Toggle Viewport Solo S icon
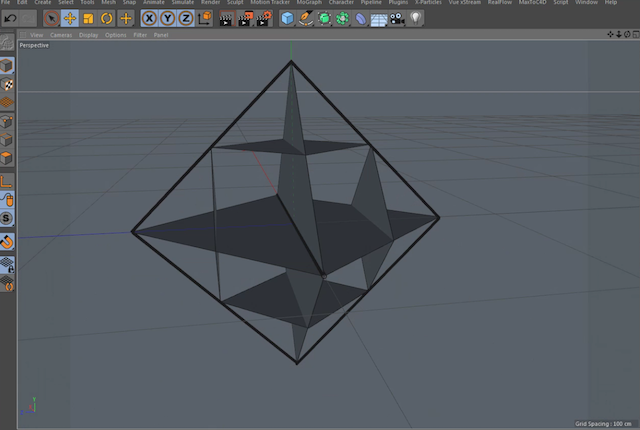The height and width of the screenshot is (430, 640). point(7,218)
